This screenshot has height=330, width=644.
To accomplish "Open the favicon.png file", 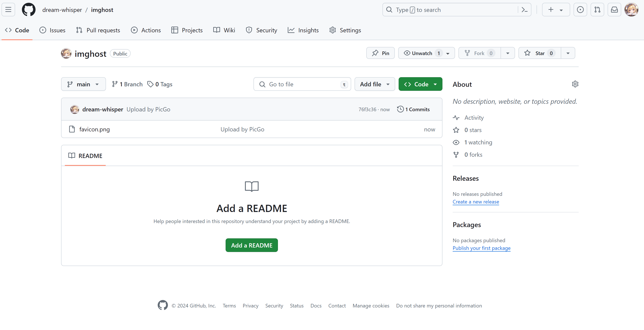I will 94,129.
